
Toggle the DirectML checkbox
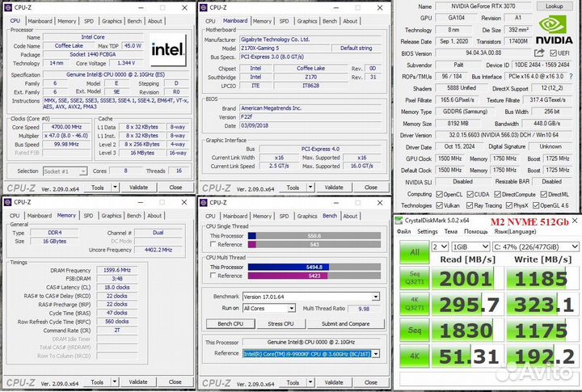(544, 194)
